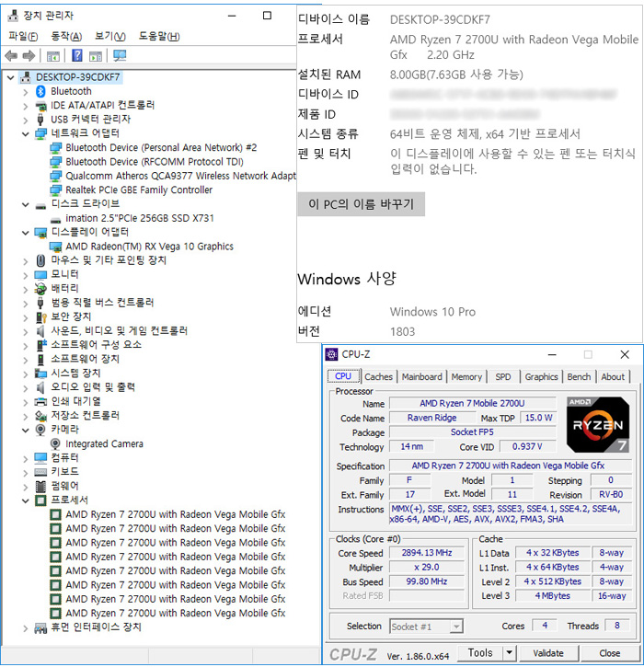644x667 pixels.
Task: Click the Integrated Camera device icon
Action: tap(55, 444)
